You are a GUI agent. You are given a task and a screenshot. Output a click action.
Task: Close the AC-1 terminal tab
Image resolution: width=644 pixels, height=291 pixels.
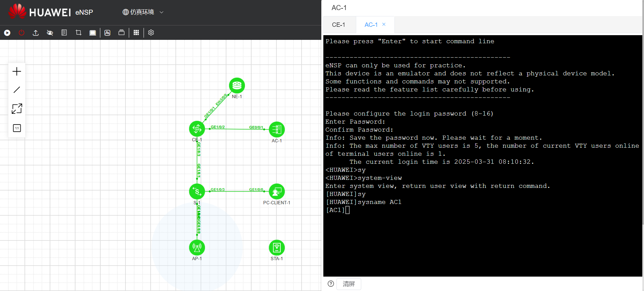click(x=384, y=24)
